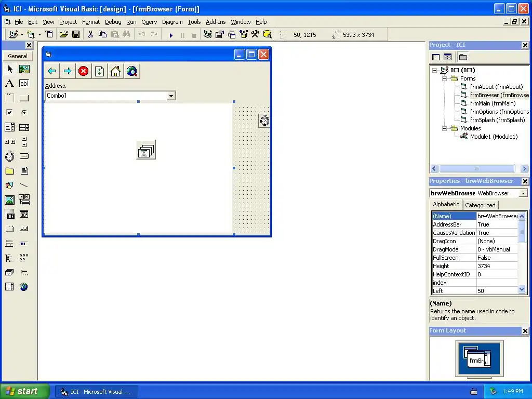Select the ListBox control tool
Image resolution: width=532 pixels, height=399 pixels.
click(24, 127)
